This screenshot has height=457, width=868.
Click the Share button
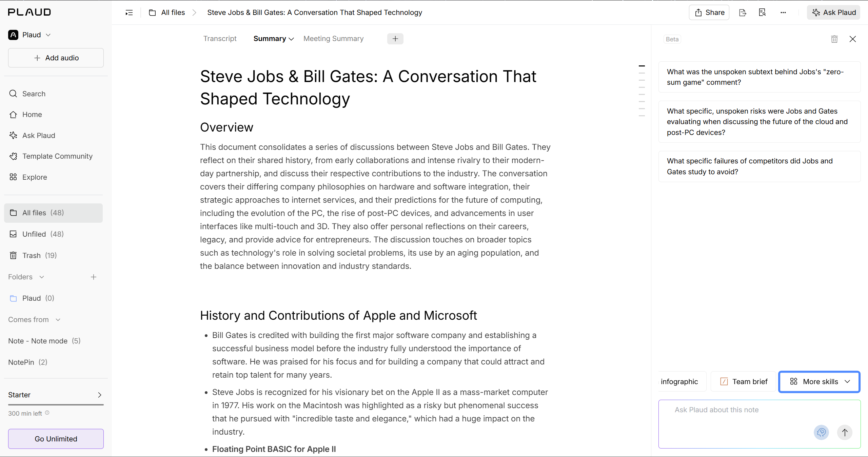pos(709,13)
